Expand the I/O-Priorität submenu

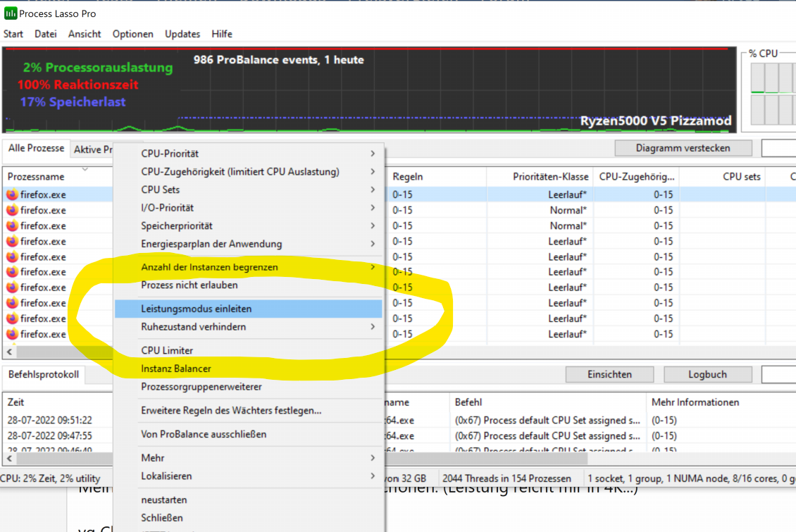[x=249, y=208]
